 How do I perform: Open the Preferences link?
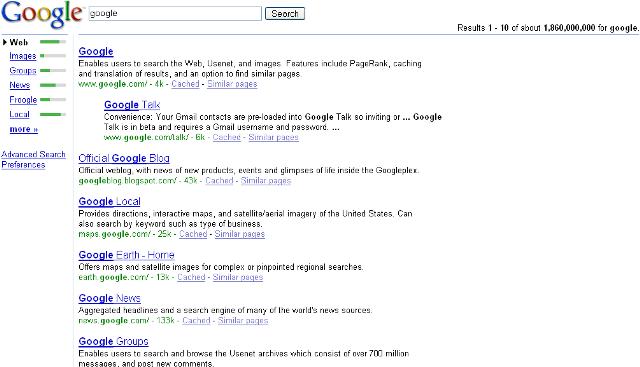[23, 165]
